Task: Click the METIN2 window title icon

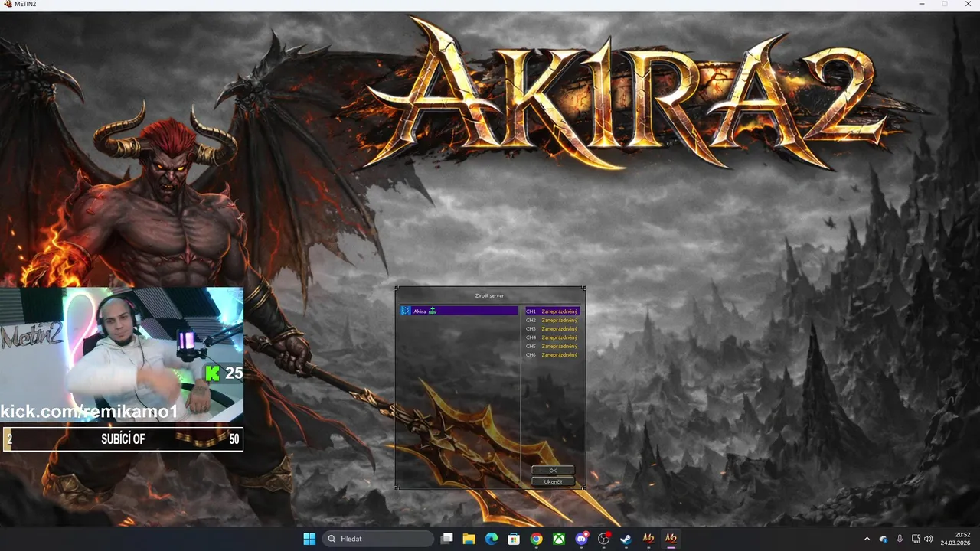Action: [x=8, y=5]
